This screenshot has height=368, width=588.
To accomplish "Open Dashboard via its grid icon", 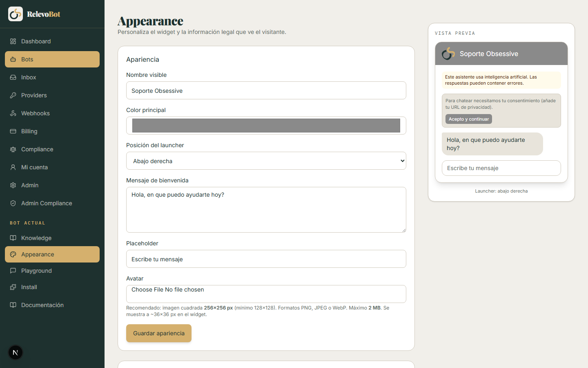I will 13,41.
